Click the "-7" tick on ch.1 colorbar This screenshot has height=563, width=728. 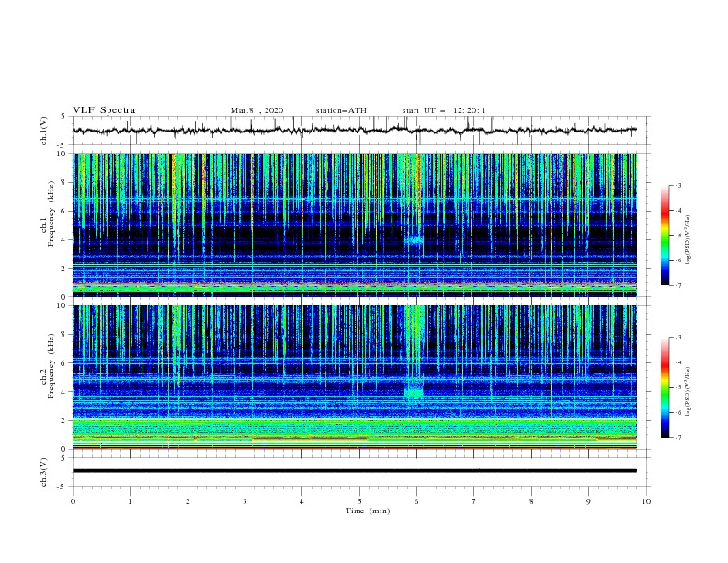(x=677, y=285)
